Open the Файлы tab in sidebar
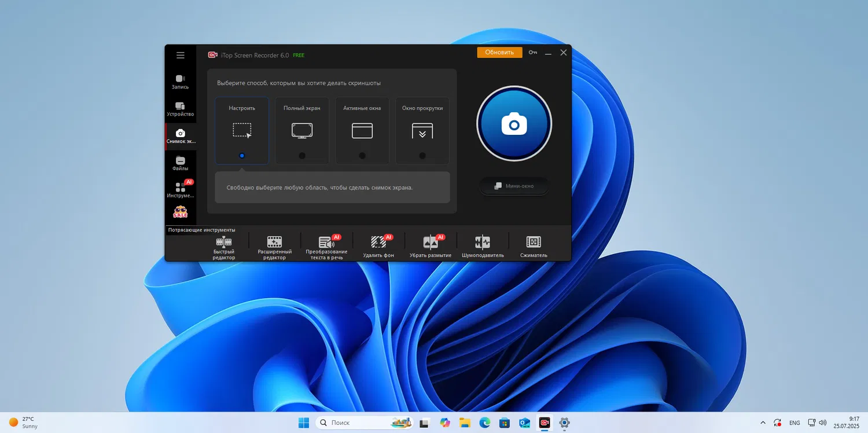 coord(180,163)
